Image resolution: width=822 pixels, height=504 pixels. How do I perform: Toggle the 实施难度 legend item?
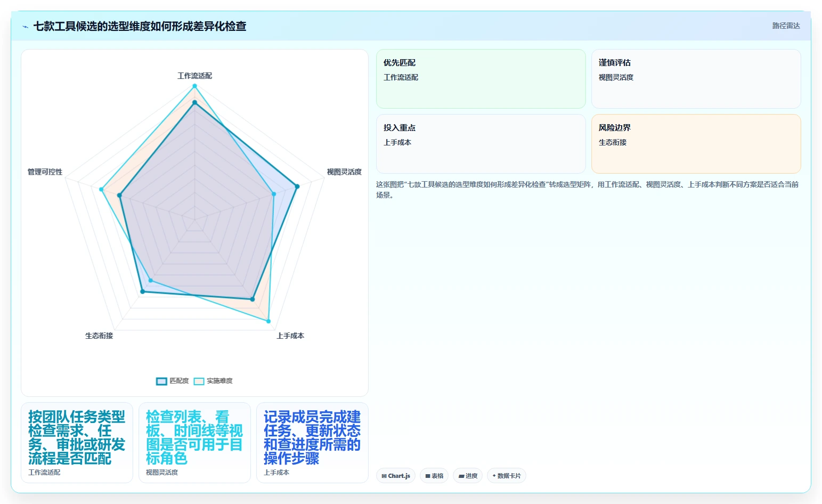(213, 381)
